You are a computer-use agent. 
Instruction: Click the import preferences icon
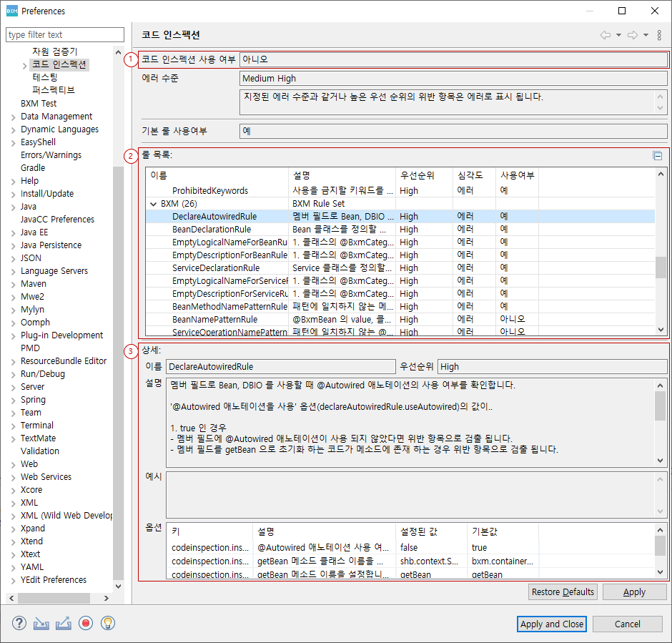tap(41, 623)
